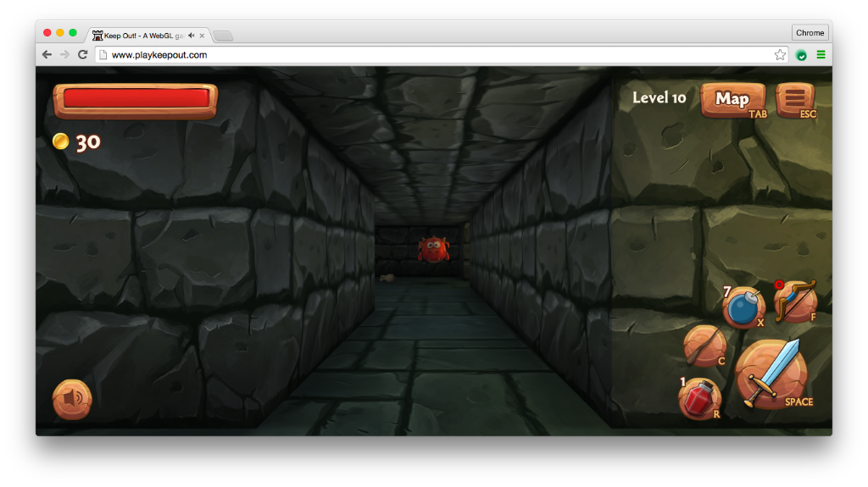Click the Chrome profile button
The width and height of the screenshot is (868, 487).
[x=810, y=33]
